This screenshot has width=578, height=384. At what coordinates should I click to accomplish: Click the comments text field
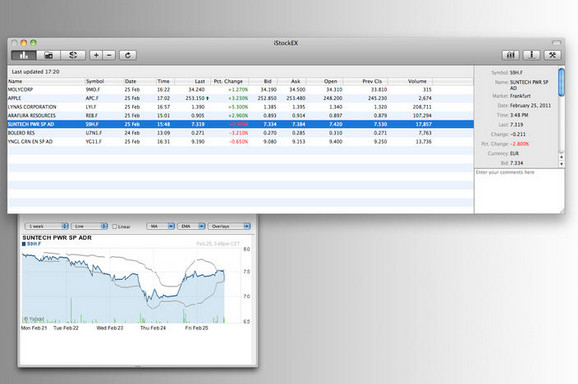pos(519,191)
